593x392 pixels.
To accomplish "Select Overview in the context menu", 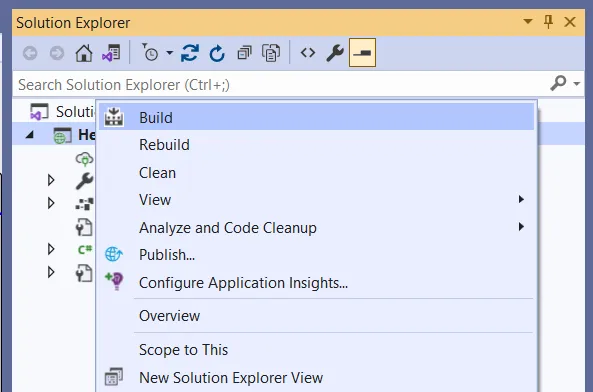I will click(x=317, y=316).
